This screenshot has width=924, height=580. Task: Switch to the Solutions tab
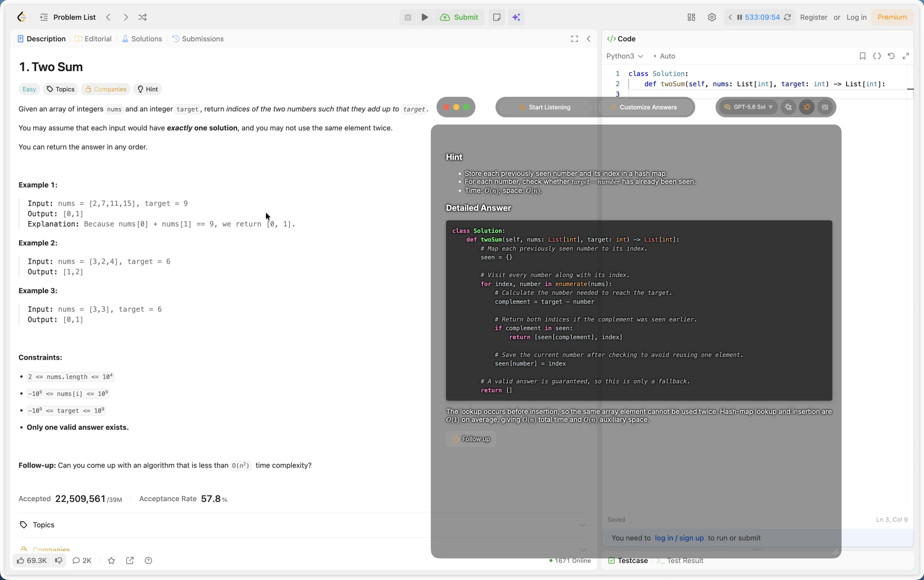click(142, 38)
